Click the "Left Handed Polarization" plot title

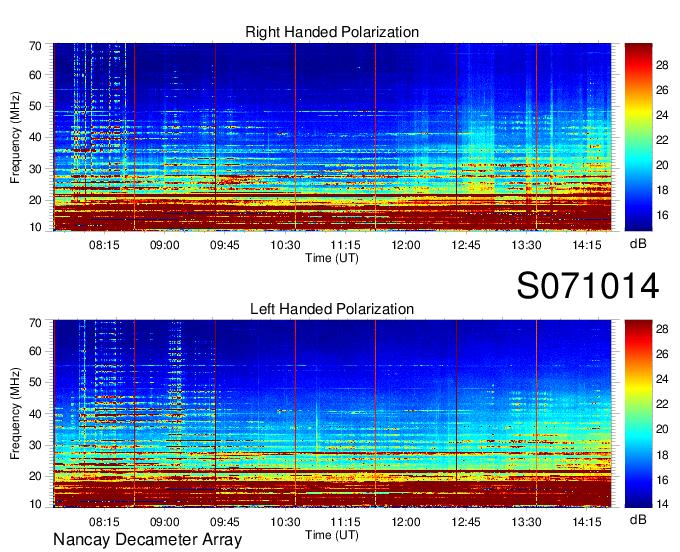pos(332,309)
